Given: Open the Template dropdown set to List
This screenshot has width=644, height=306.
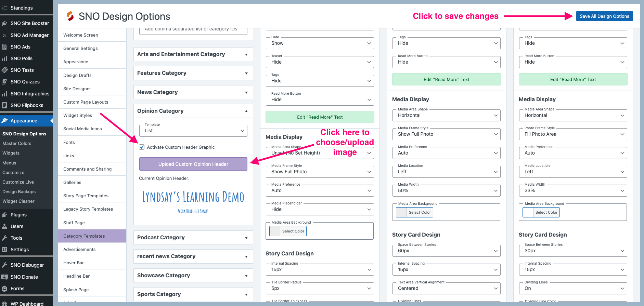Looking at the screenshot, I should pyautogui.click(x=193, y=131).
